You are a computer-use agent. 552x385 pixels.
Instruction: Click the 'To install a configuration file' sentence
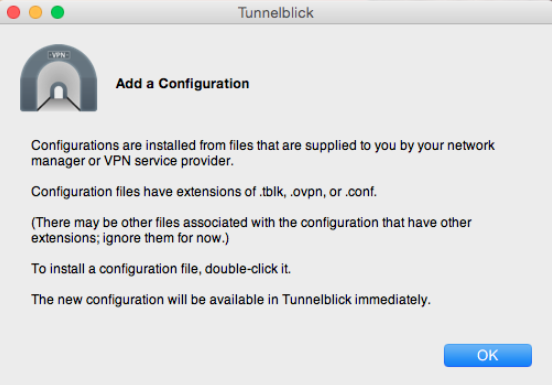(161, 269)
